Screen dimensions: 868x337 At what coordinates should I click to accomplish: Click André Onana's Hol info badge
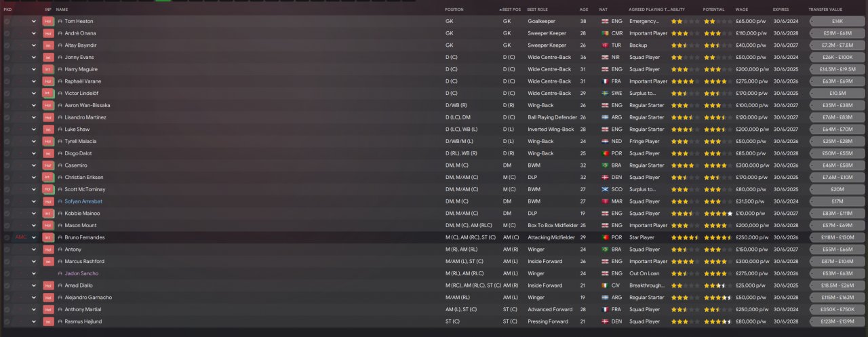pos(48,33)
